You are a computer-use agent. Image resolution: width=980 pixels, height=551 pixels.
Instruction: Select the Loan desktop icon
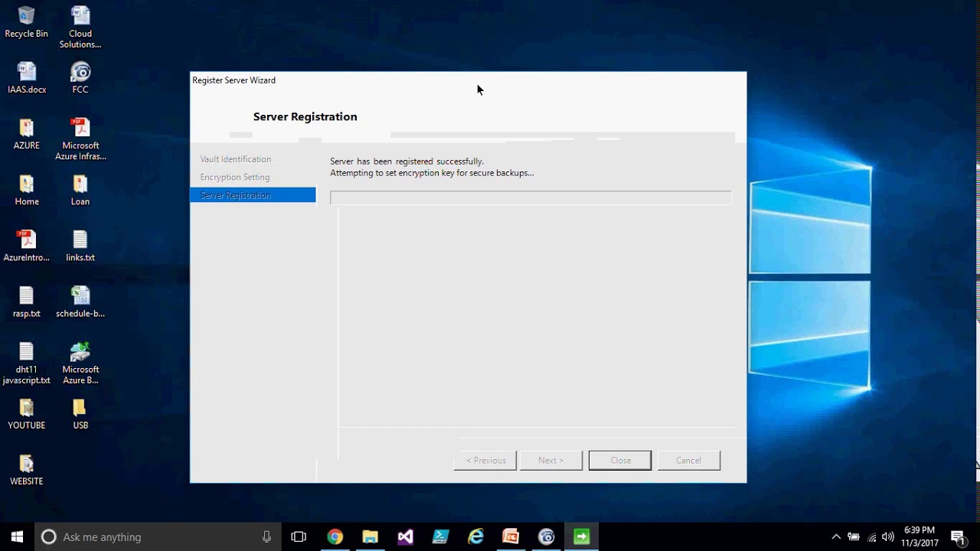point(80,189)
